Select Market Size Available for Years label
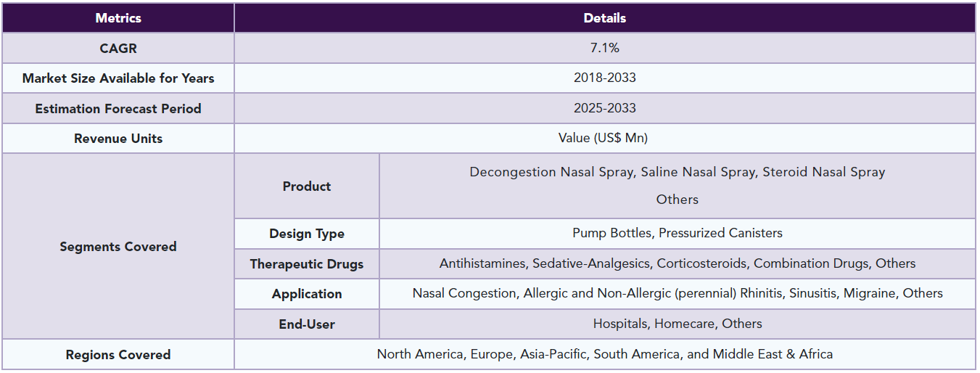 (118, 78)
